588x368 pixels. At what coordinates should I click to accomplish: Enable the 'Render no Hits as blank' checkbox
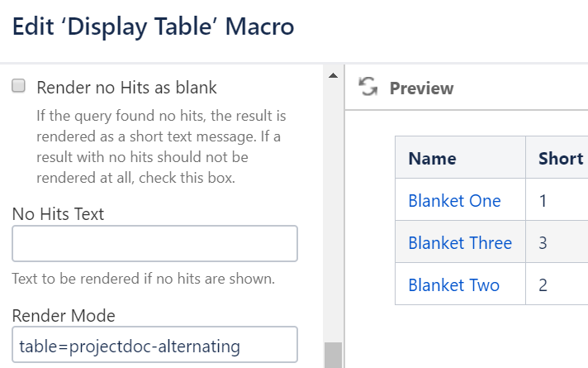(19, 87)
